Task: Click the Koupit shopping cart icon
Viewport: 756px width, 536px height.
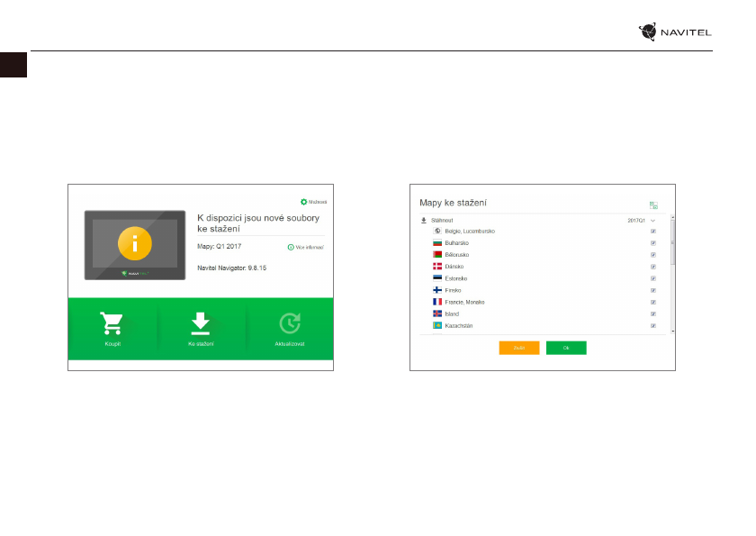Action: coord(112,323)
